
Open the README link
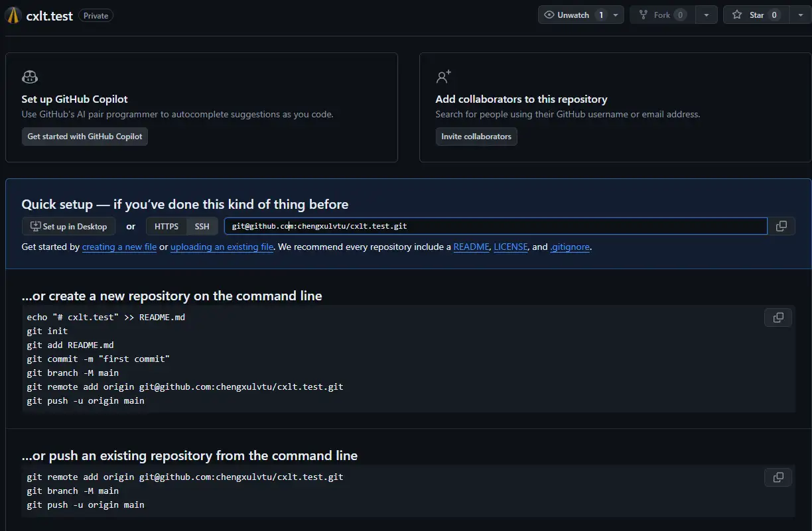pyautogui.click(x=471, y=247)
